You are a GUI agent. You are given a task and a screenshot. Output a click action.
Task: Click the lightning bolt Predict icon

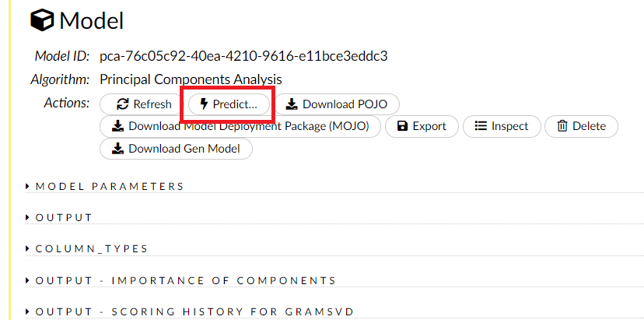[x=205, y=104]
